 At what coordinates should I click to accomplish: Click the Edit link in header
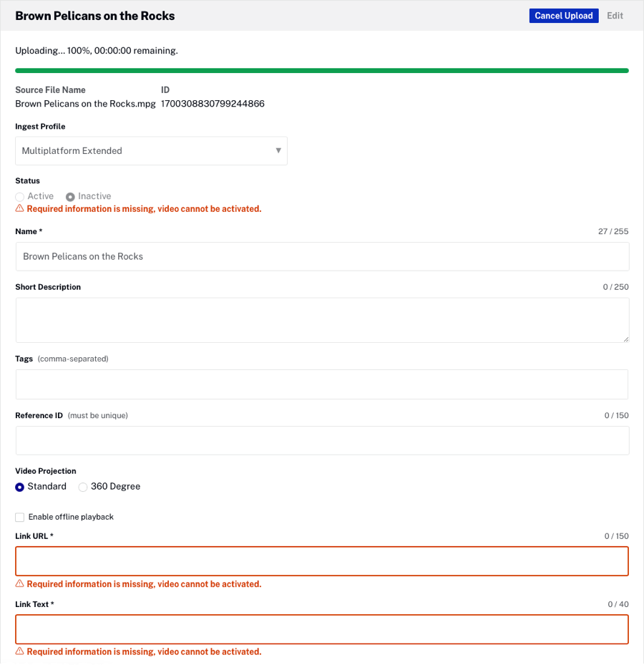615,16
